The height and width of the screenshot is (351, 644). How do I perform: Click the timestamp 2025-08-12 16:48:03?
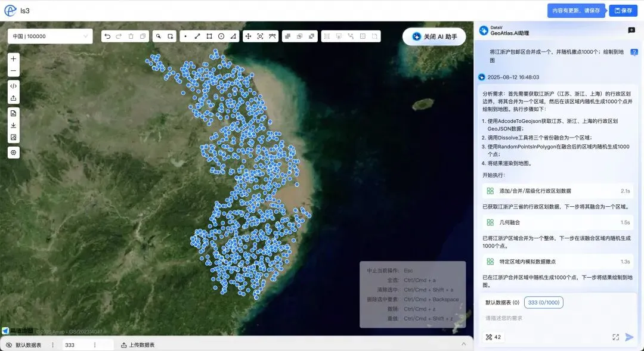(513, 77)
